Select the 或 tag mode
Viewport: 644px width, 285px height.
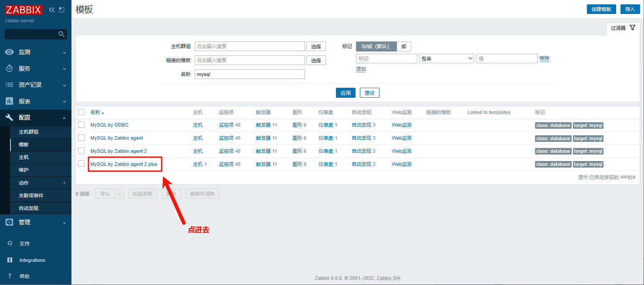(403, 46)
